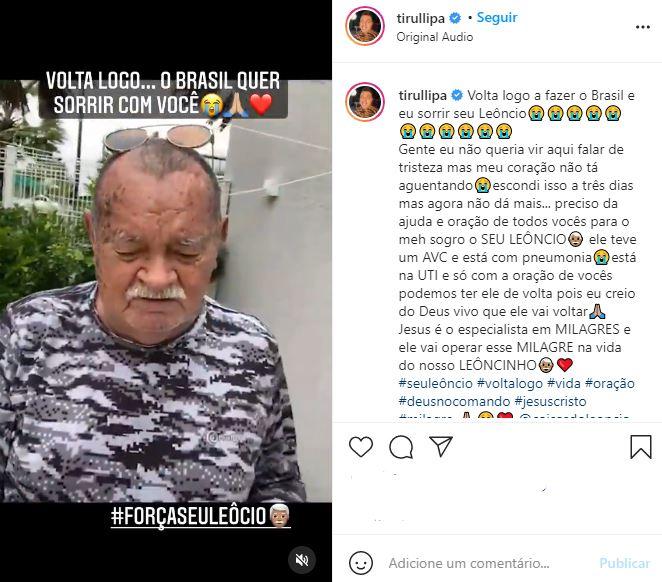
Task: Click tirullipa profile picture in header
Action: click(x=365, y=26)
